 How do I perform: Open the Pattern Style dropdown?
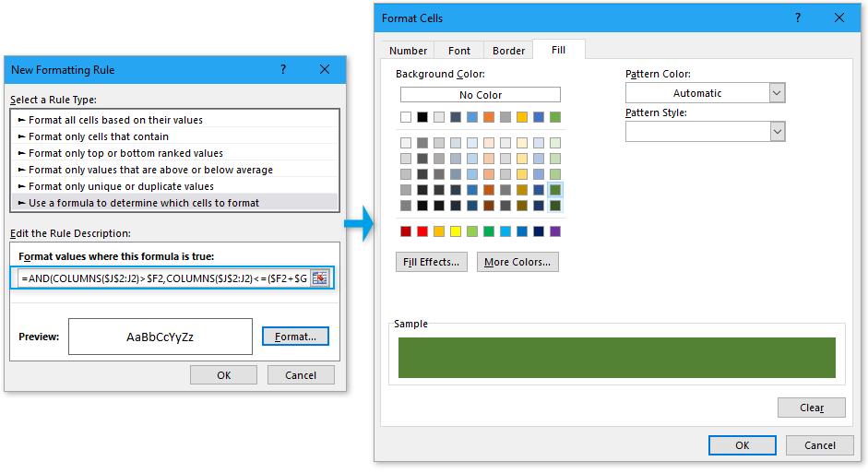click(778, 132)
